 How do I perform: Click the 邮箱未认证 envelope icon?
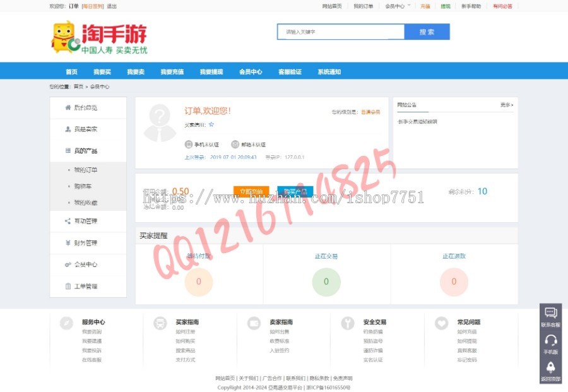click(235, 144)
